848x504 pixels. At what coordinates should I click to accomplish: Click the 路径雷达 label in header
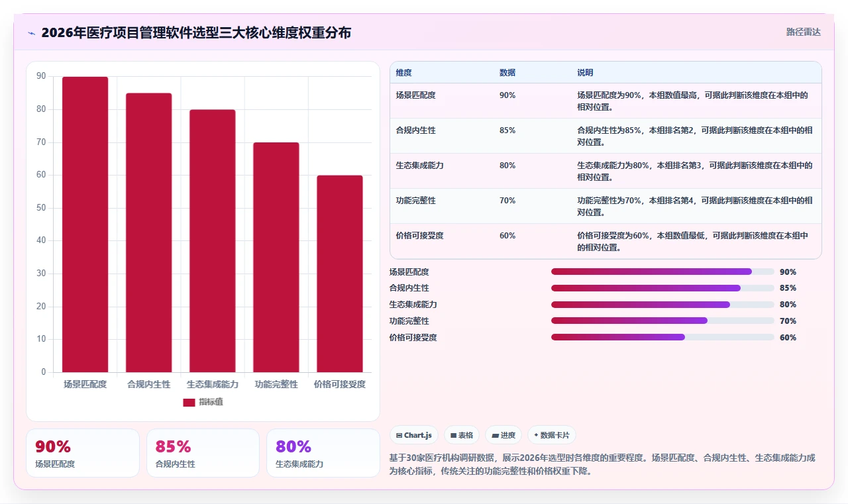pyautogui.click(x=803, y=32)
